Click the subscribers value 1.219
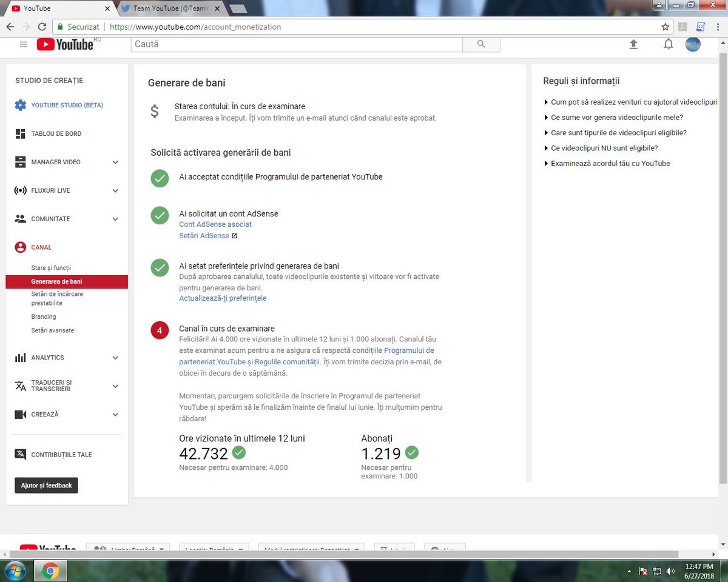Image resolution: width=728 pixels, height=582 pixels. [381, 453]
